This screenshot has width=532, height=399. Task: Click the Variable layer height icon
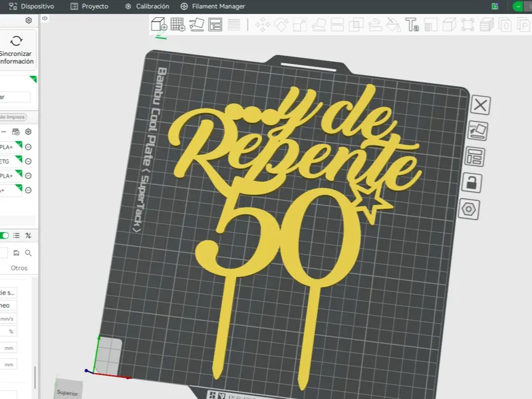coord(234,25)
